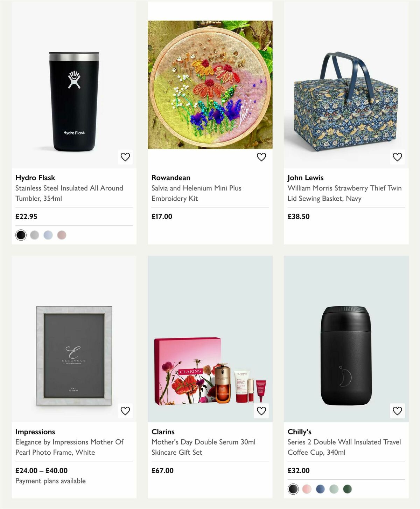Screen dimensions: 420x509
Task: Save the Hydro Flask using the heart icon
Action: click(x=125, y=157)
